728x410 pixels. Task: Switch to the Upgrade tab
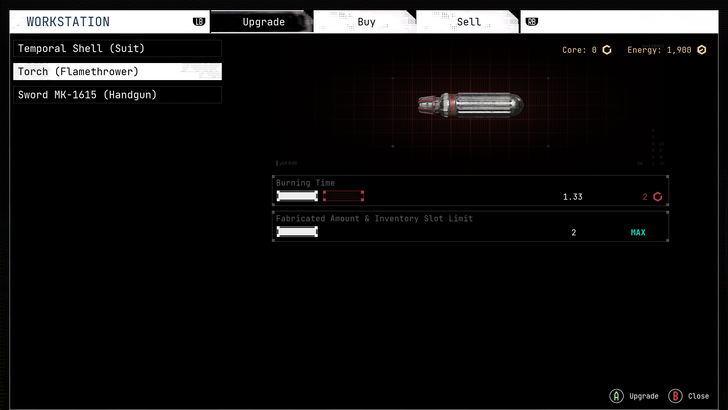click(x=263, y=22)
